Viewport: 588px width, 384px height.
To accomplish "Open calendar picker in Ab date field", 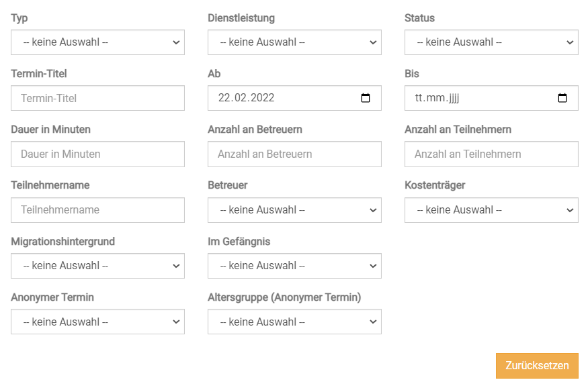I will (x=366, y=98).
